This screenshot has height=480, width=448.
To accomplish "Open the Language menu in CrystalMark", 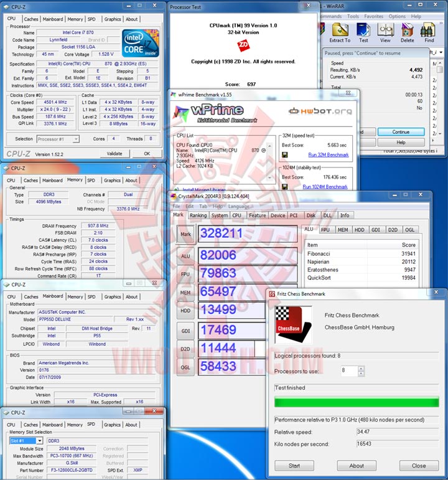I will 239,206.
